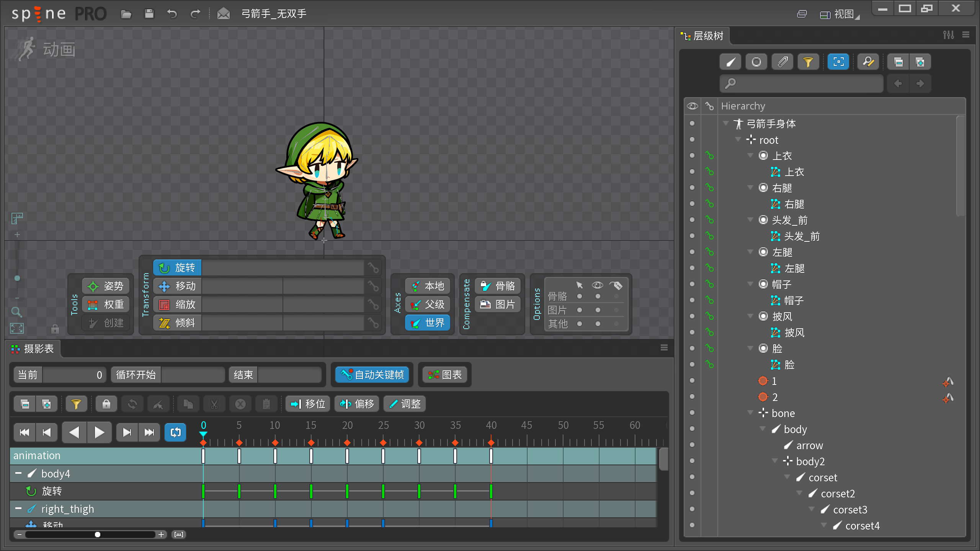The image size is (980, 551).
Task: Collapse body4 row in dopesheet
Action: click(18, 473)
